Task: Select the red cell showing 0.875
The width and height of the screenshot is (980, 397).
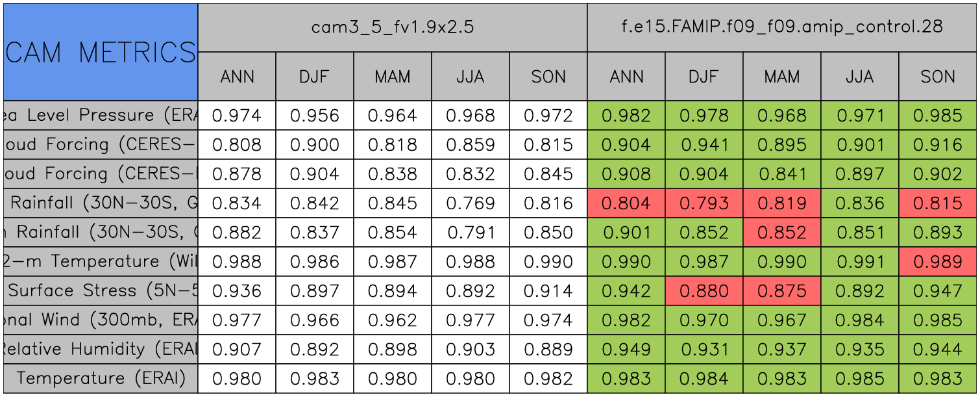Action: pos(782,291)
